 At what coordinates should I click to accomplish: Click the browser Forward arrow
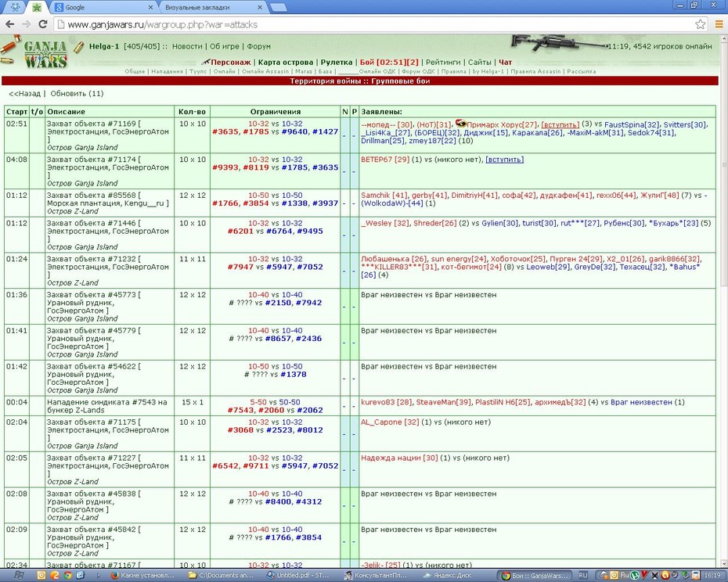tap(27, 24)
